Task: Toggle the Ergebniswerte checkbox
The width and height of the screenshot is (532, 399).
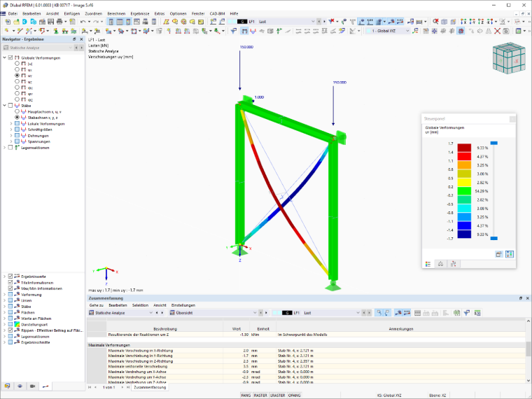Action: click(10, 276)
